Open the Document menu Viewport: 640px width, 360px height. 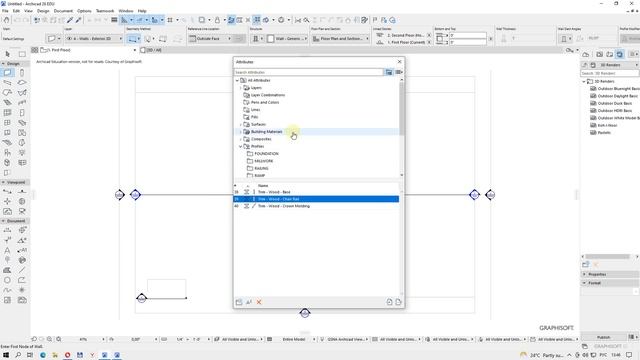[63, 11]
